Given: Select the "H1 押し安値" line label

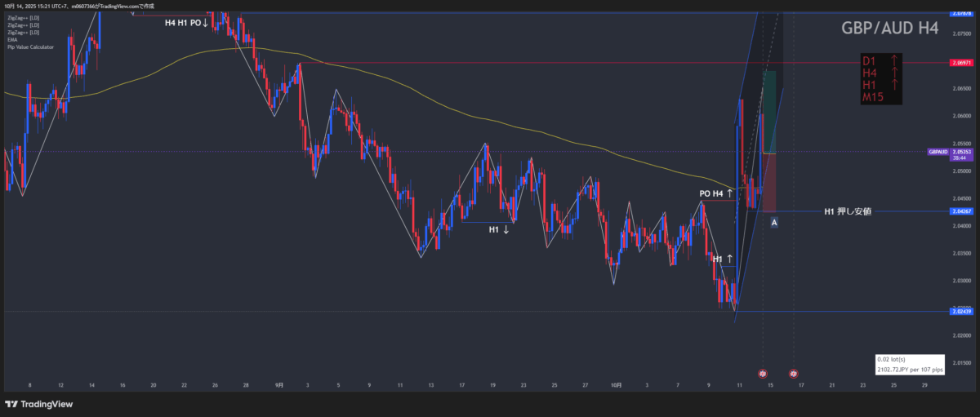Looking at the screenshot, I should [x=847, y=211].
